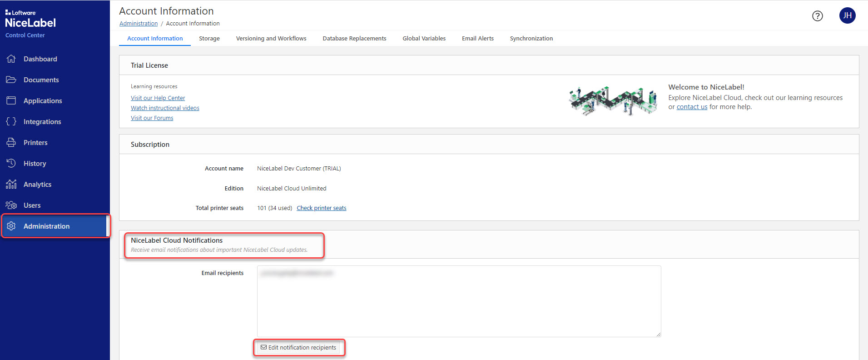Image resolution: width=868 pixels, height=360 pixels.
Task: Select the Analytics chart icon
Action: (x=11, y=184)
